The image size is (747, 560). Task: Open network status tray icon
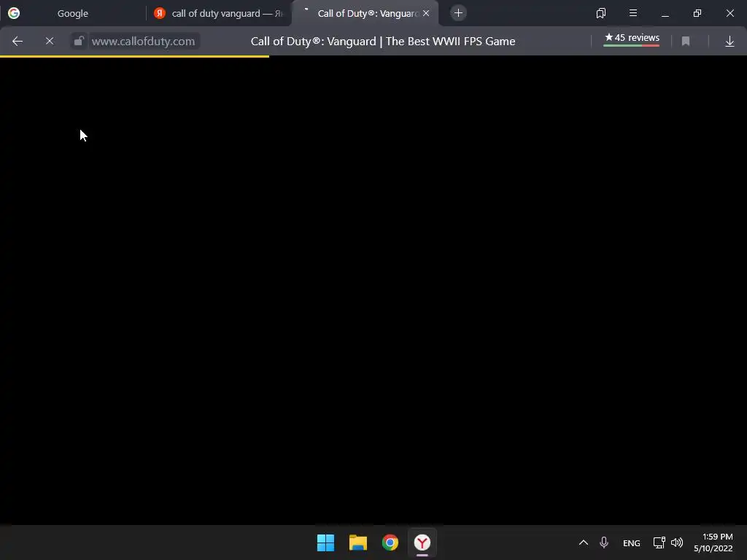coord(659,542)
